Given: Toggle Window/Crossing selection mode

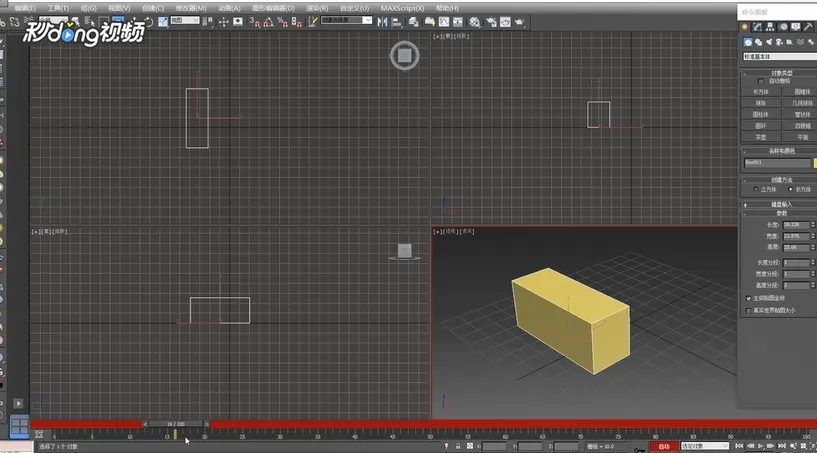Looking at the screenshot, I should coord(118,21).
